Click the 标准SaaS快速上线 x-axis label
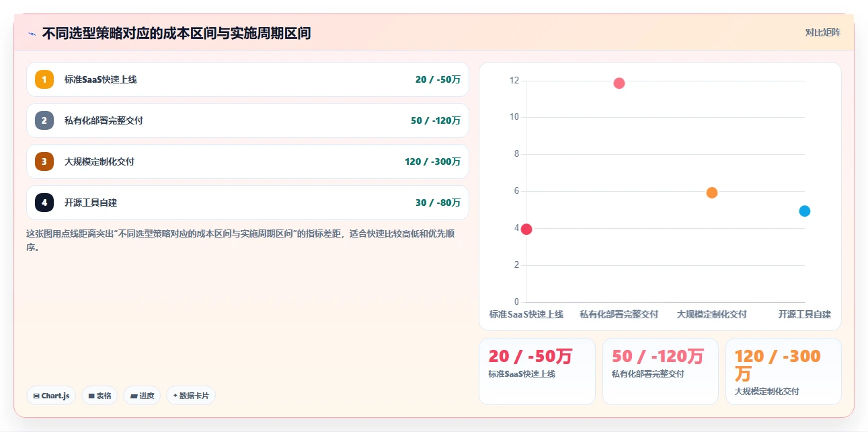868x432 pixels. pos(526,314)
